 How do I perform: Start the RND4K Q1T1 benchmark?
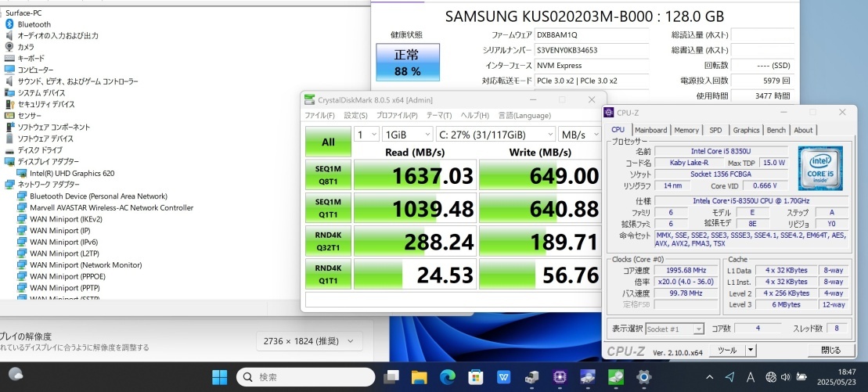(328, 274)
